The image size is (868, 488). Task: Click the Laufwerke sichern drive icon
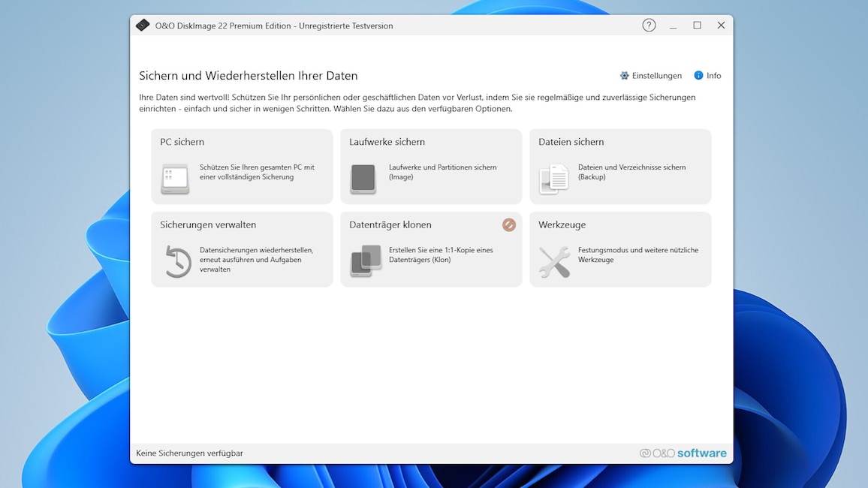pos(363,179)
